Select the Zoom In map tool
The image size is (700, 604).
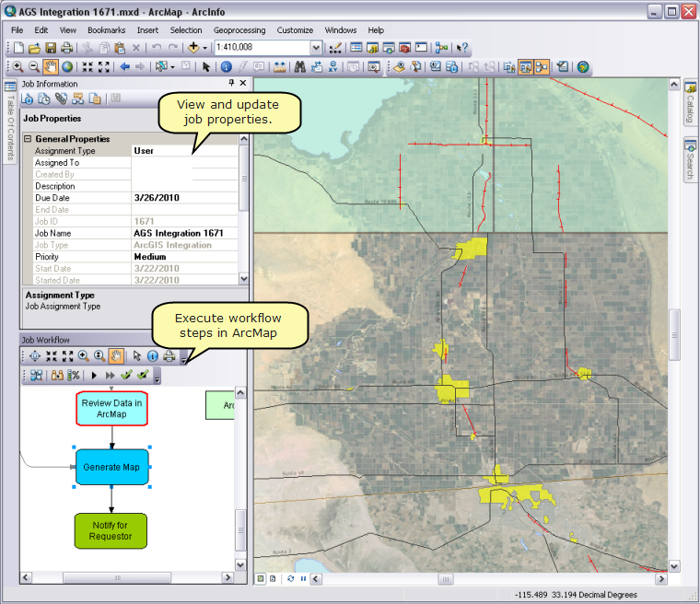click(x=17, y=67)
